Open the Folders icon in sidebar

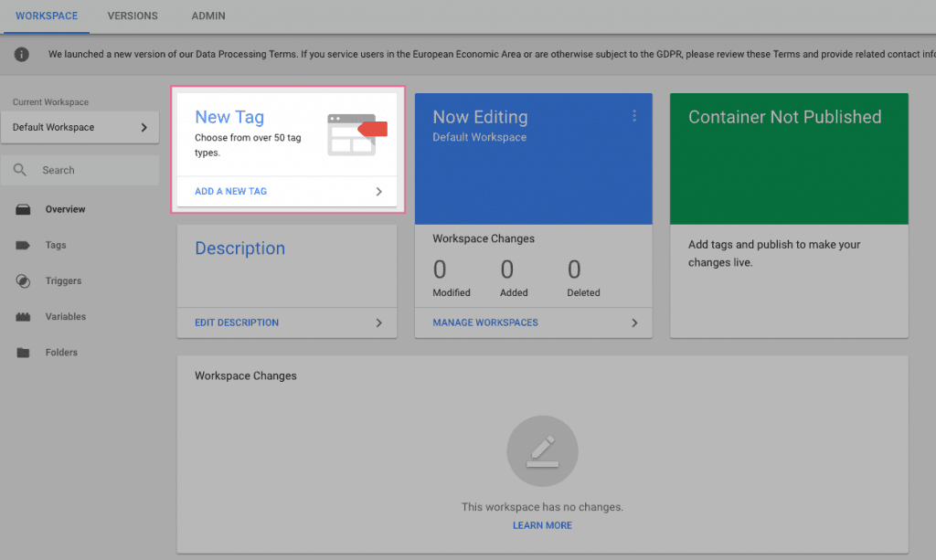coord(23,353)
